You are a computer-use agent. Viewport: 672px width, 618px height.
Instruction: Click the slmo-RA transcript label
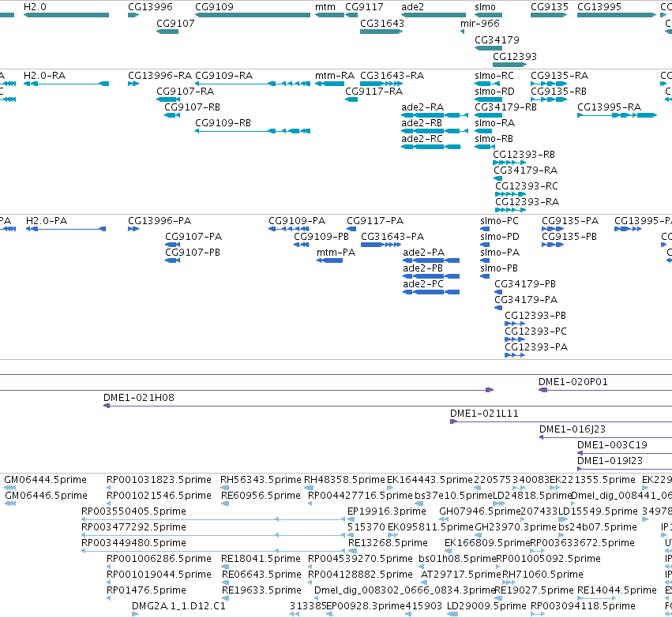pos(494,123)
